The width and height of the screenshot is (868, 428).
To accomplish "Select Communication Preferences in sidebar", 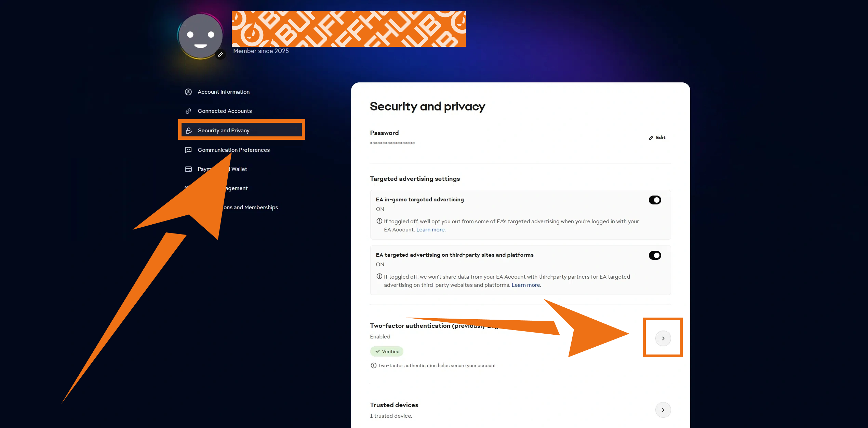I will (233, 150).
